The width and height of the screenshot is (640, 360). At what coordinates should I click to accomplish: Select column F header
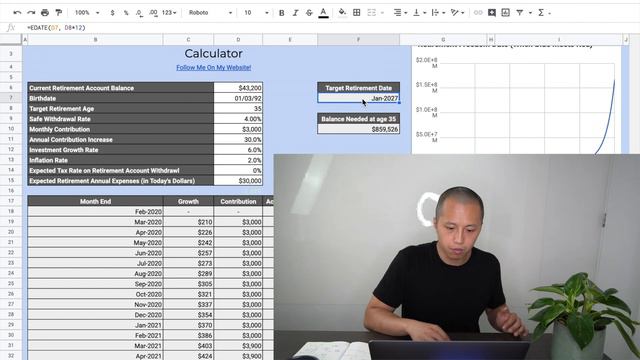tap(358, 40)
